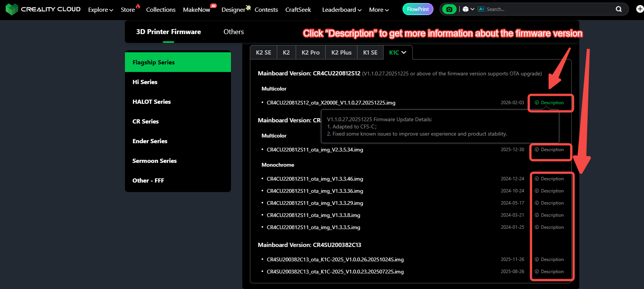Click the plus icon in top-right corner

(639, 9)
